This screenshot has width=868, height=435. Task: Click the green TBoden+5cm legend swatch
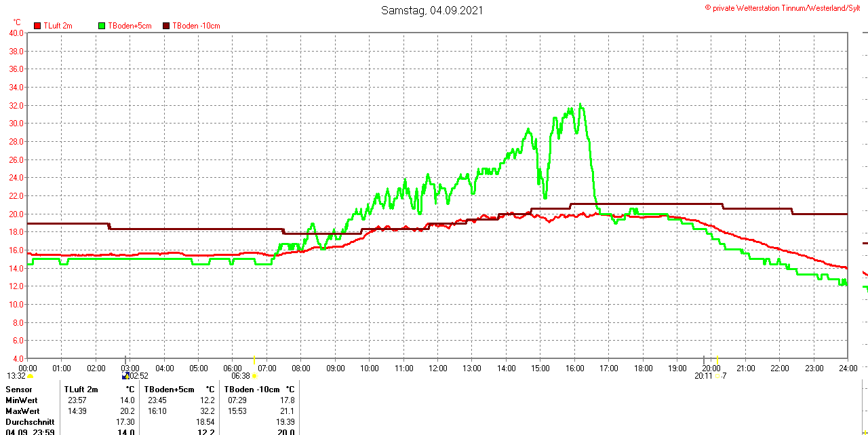(x=102, y=26)
